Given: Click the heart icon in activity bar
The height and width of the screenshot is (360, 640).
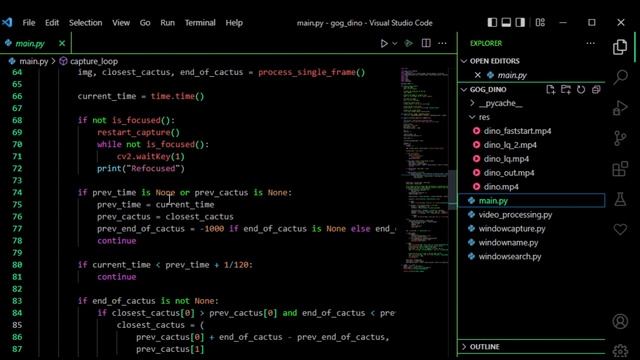Looking at the screenshot, I should [x=620, y=229].
